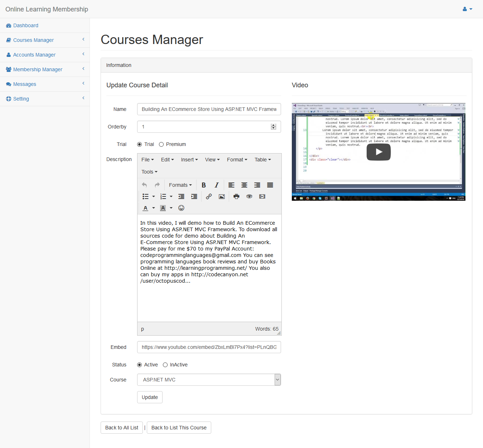Open the Course dropdown showing ASP.NET MVC

(x=209, y=380)
